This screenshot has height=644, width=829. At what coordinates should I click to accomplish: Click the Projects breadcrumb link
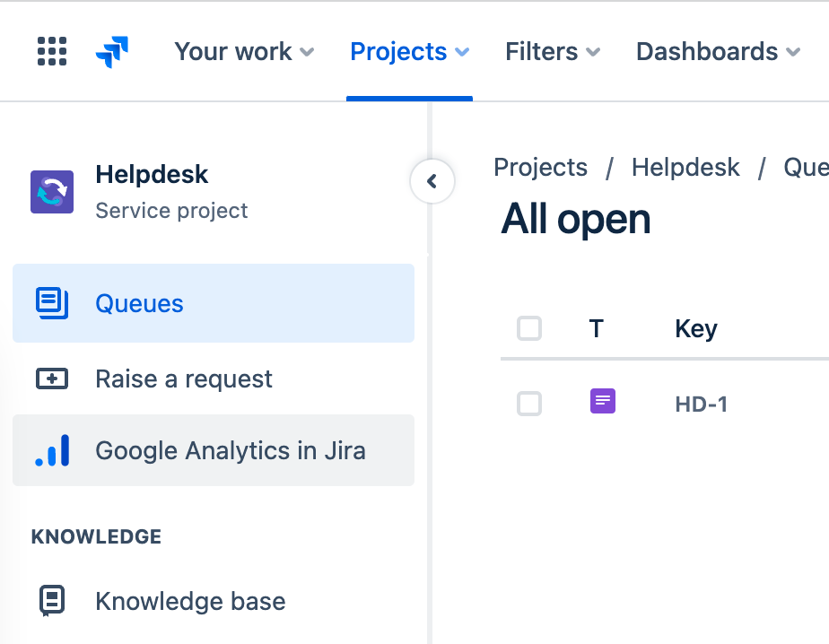(540, 167)
